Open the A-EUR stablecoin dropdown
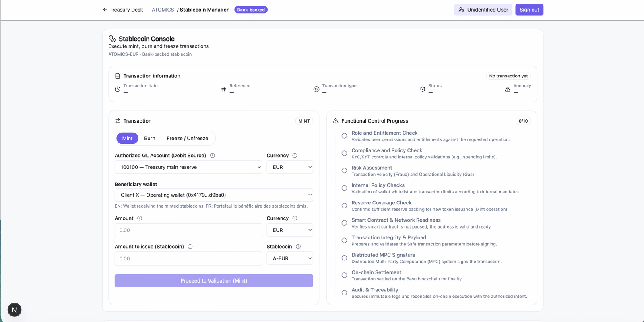The height and width of the screenshot is (322, 644). (x=290, y=258)
